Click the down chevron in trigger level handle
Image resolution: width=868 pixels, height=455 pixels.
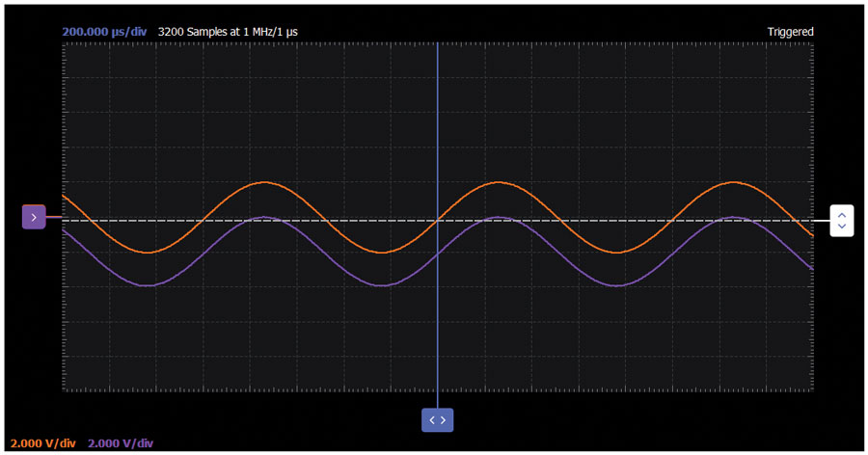click(x=841, y=226)
